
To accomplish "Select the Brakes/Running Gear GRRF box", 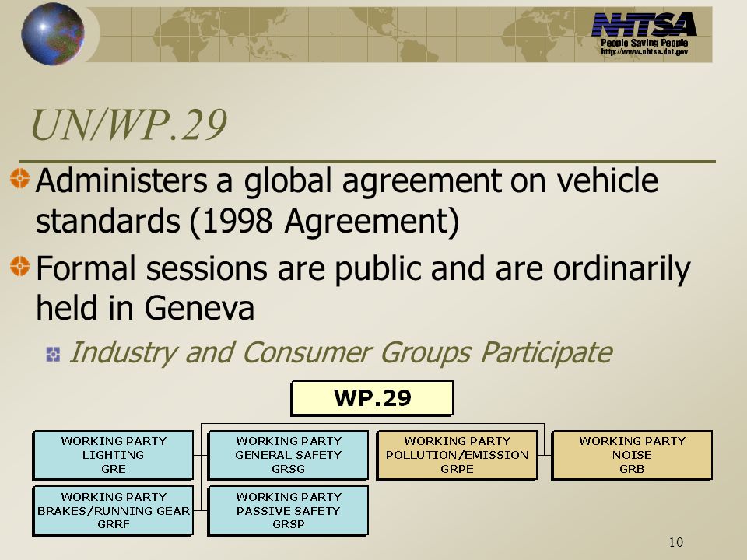I will click(x=114, y=510).
